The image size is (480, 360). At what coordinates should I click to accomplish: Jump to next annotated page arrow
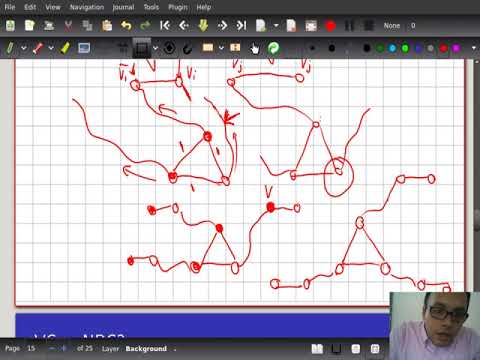point(203,26)
